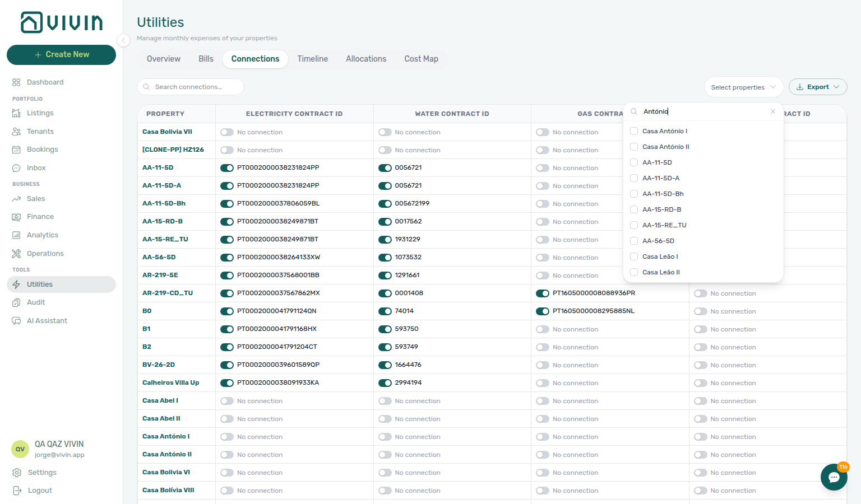Click the Finance icon in sidebar

(x=16, y=217)
